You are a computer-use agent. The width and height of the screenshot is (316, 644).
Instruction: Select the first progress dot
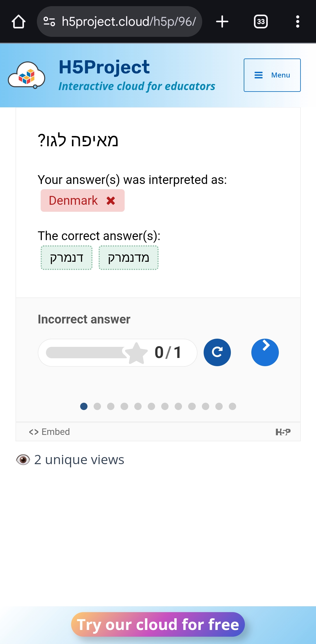[x=84, y=407]
